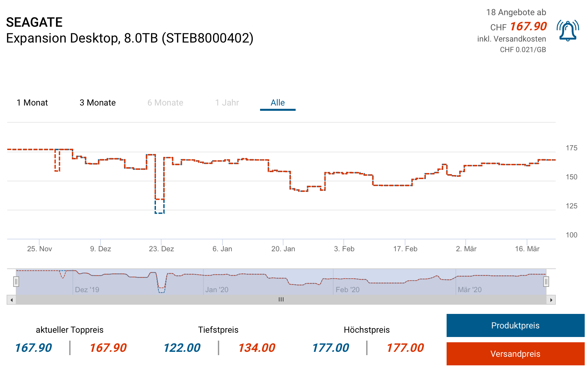Click the Expansion Desktop product title

coord(130,38)
